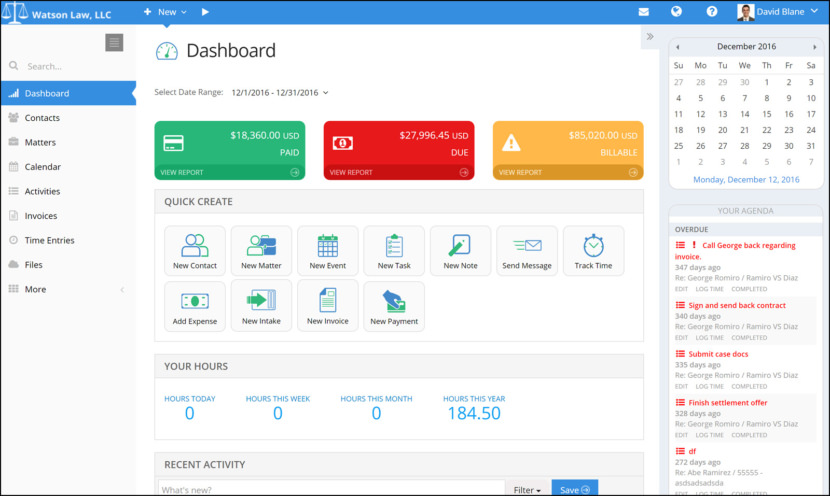Screen dimensions: 830x496
Task: Collapse the right agenda panel with double chevron
Action: (x=650, y=37)
